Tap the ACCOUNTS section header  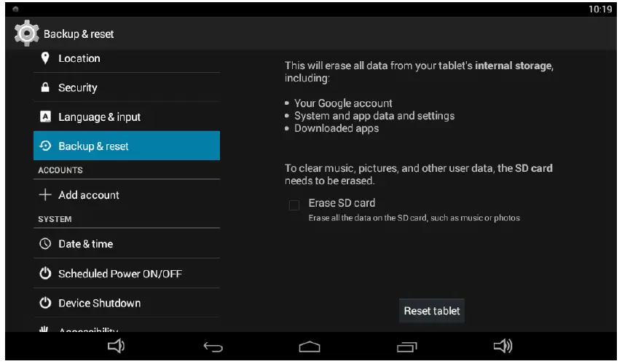(60, 170)
